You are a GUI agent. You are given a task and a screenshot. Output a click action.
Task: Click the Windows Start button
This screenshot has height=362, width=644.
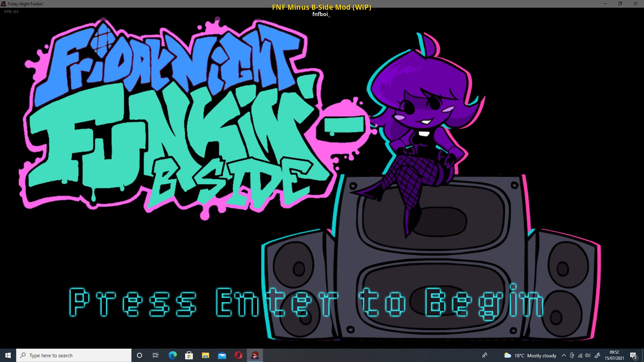(8, 355)
